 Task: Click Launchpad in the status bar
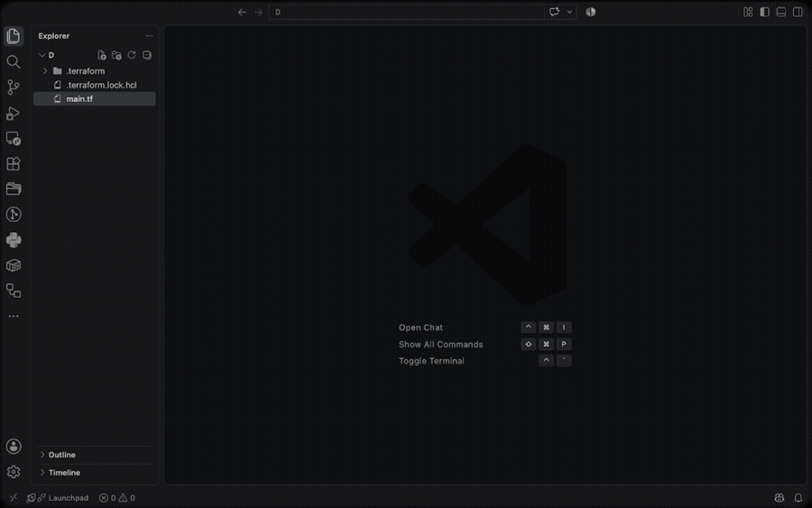click(58, 498)
